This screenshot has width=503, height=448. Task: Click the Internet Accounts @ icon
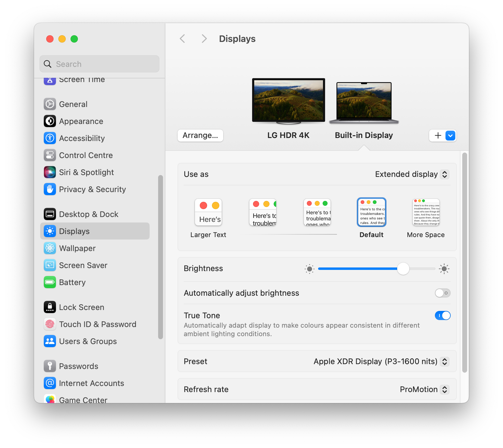[50, 383]
